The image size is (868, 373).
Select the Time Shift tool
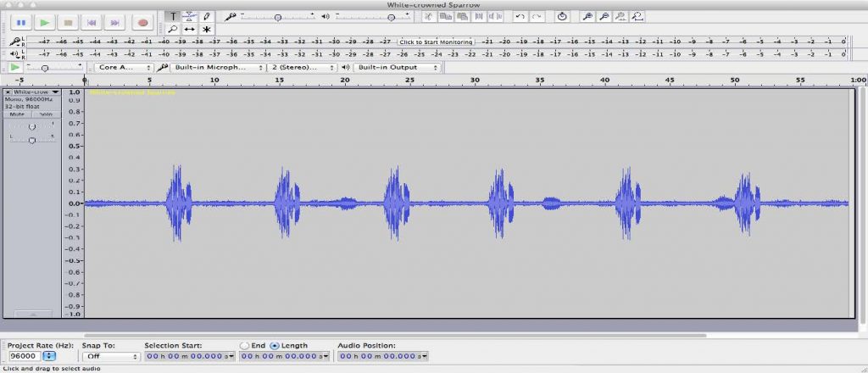click(x=190, y=30)
